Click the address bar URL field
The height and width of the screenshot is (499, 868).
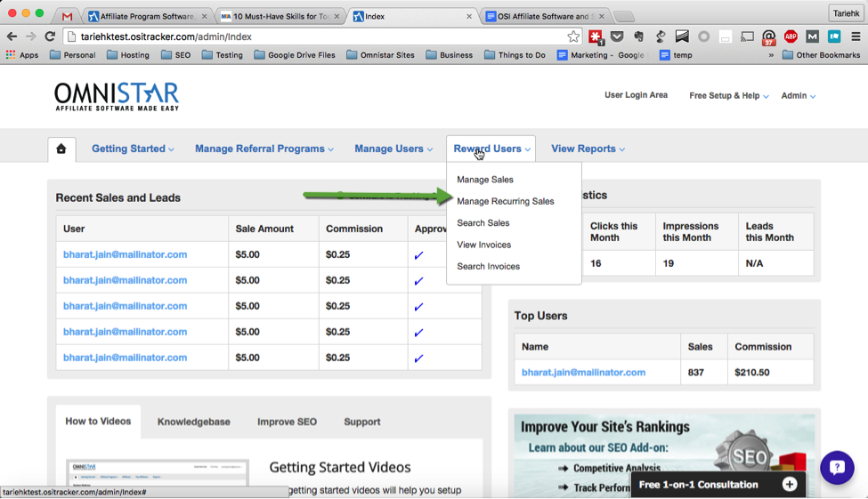(x=321, y=36)
